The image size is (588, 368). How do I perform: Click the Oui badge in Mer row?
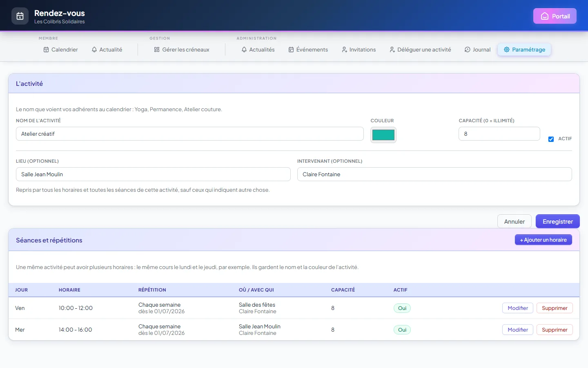coord(402,330)
